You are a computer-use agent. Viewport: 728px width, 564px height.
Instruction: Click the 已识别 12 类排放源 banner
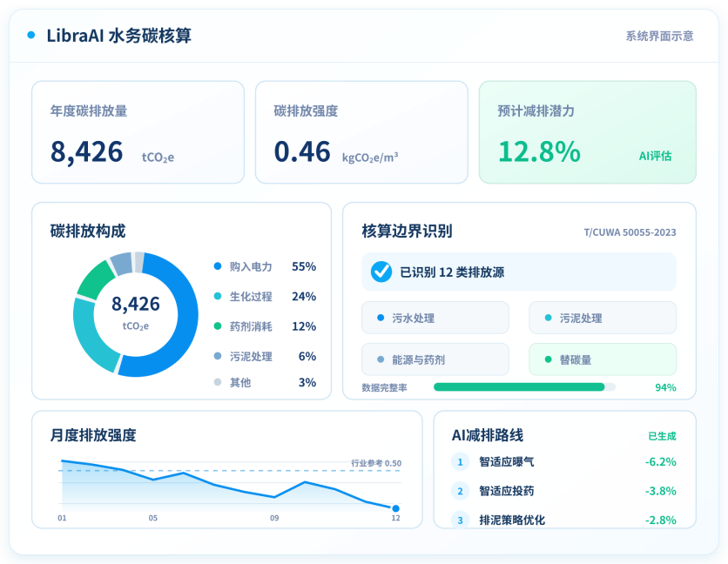[x=519, y=272]
